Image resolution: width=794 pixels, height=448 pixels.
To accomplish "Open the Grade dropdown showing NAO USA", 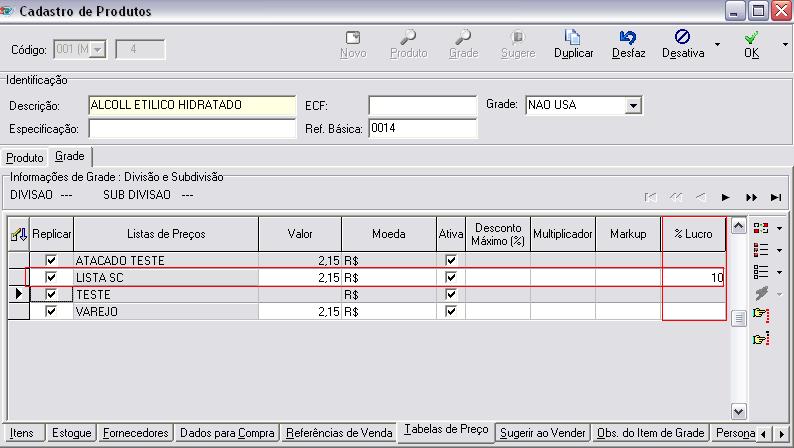I will coord(632,105).
